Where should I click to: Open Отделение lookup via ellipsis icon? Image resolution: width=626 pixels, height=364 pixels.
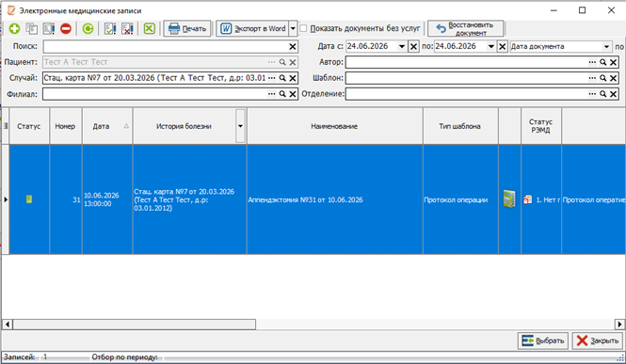592,94
